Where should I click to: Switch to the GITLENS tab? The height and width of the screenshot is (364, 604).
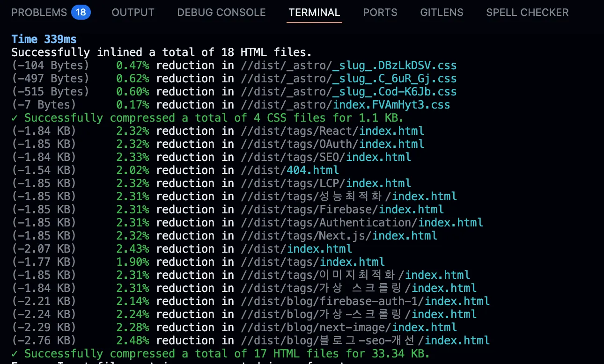click(442, 13)
